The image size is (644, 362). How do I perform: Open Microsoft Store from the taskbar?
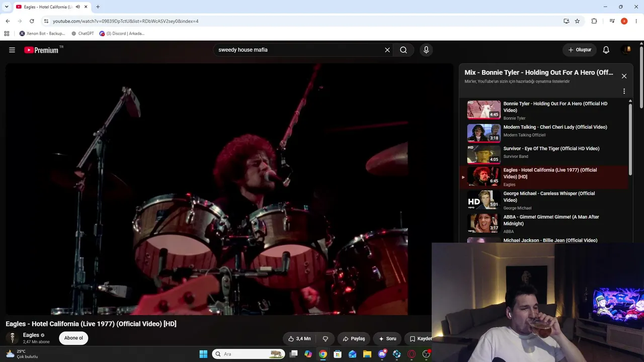338,354
